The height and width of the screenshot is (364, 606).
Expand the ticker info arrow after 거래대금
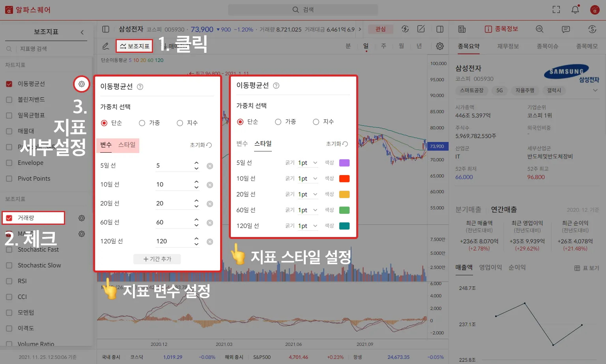pyautogui.click(x=360, y=29)
